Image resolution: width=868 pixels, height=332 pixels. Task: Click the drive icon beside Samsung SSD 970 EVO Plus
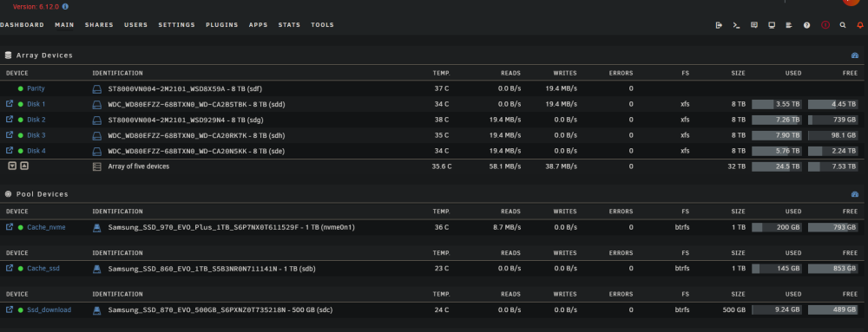pos(97,227)
